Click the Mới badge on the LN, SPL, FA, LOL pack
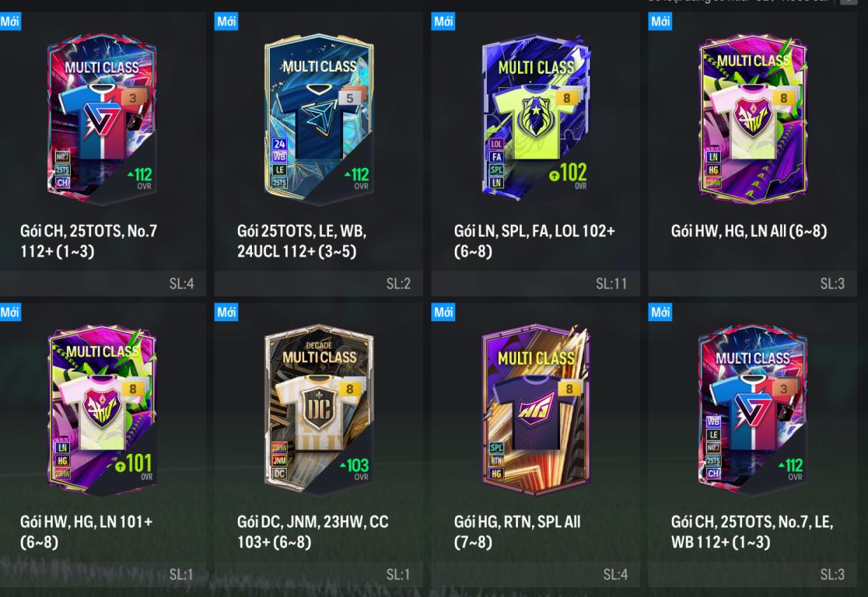The height and width of the screenshot is (597, 868). click(443, 22)
